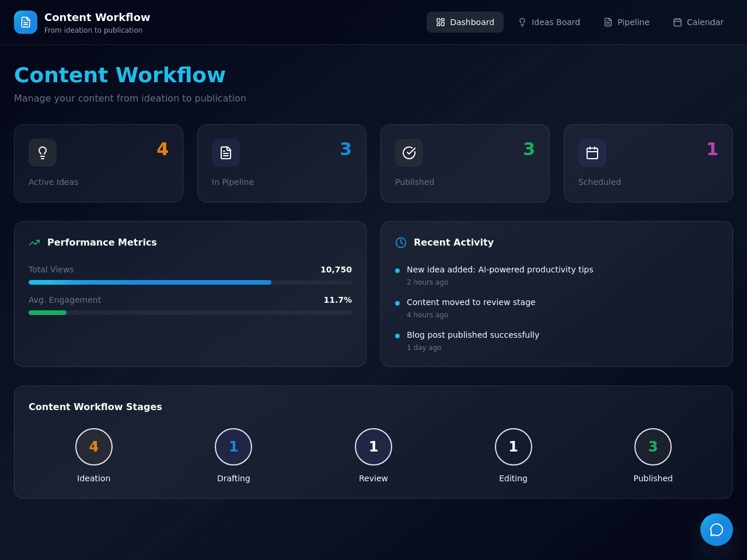Click the Total Views progress bar
The image size is (747, 560).
[x=190, y=282]
